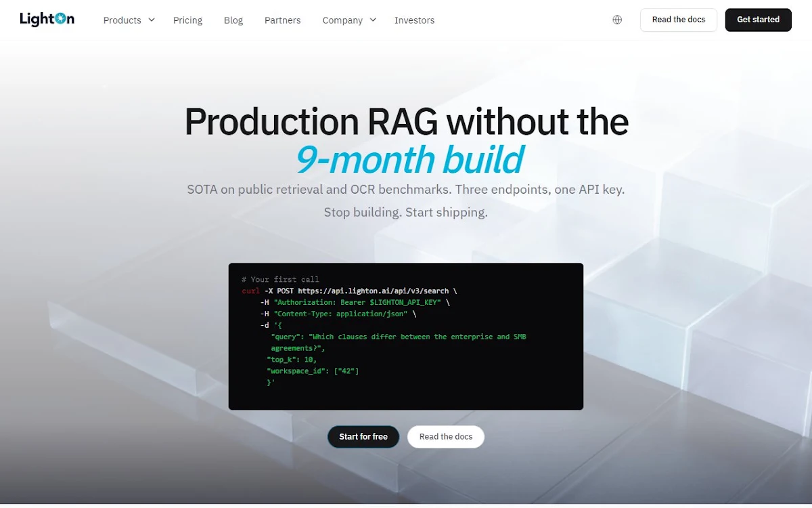Click the curl POST URL line
The height and width of the screenshot is (508, 812).
[349, 291]
